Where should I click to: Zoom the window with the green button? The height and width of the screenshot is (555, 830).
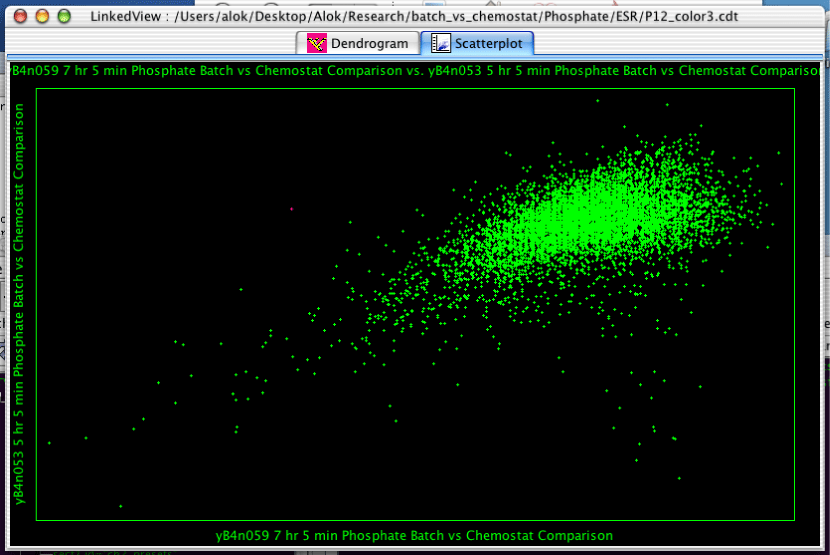click(64, 16)
